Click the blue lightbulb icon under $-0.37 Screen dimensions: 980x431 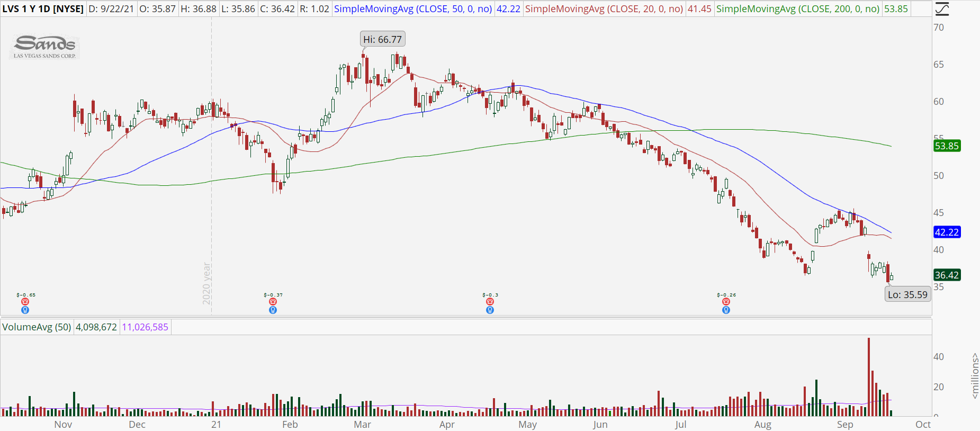[273, 310]
